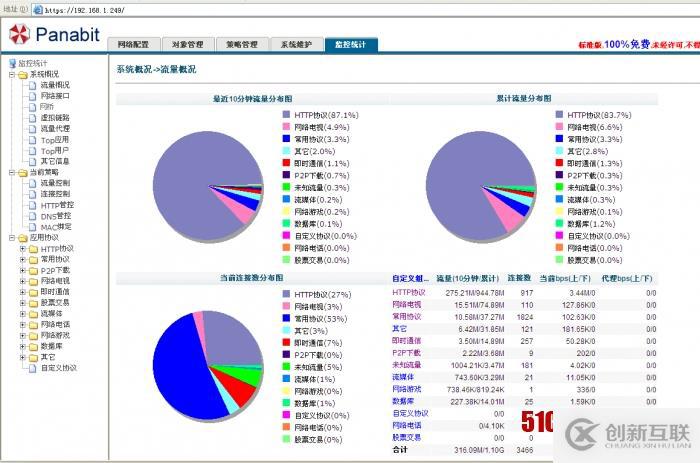Screen dimensions: 700x463
Task: Expand the 网络游戏 tree node
Action: 22,336
